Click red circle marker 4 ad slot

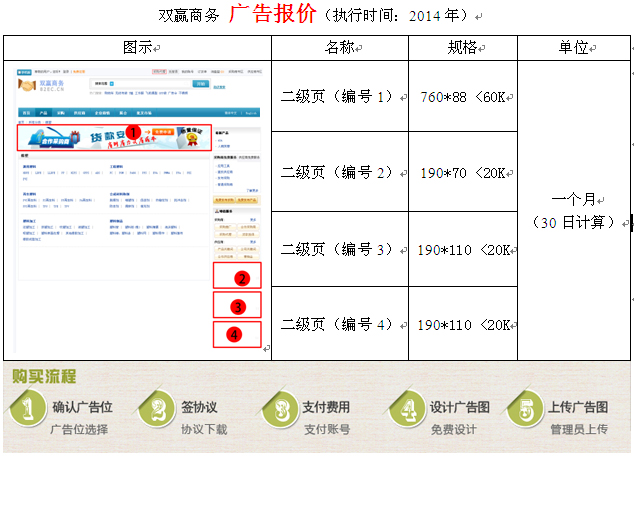pyautogui.click(x=234, y=334)
